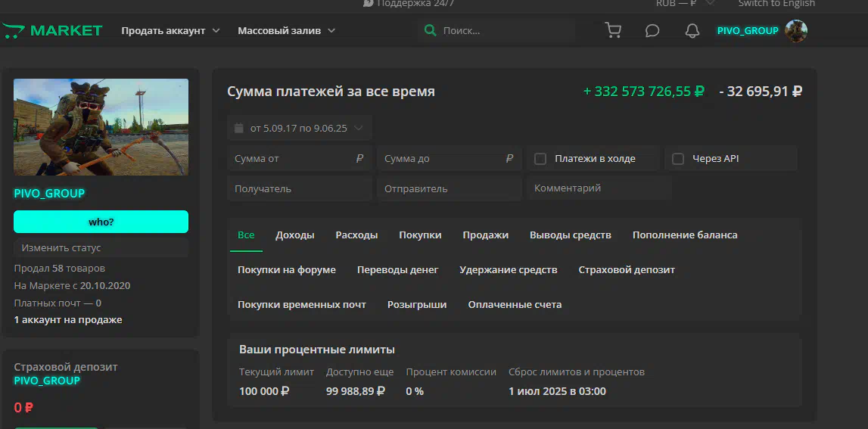The width and height of the screenshot is (868, 429).
Task: Open the shopping cart icon
Action: (613, 30)
